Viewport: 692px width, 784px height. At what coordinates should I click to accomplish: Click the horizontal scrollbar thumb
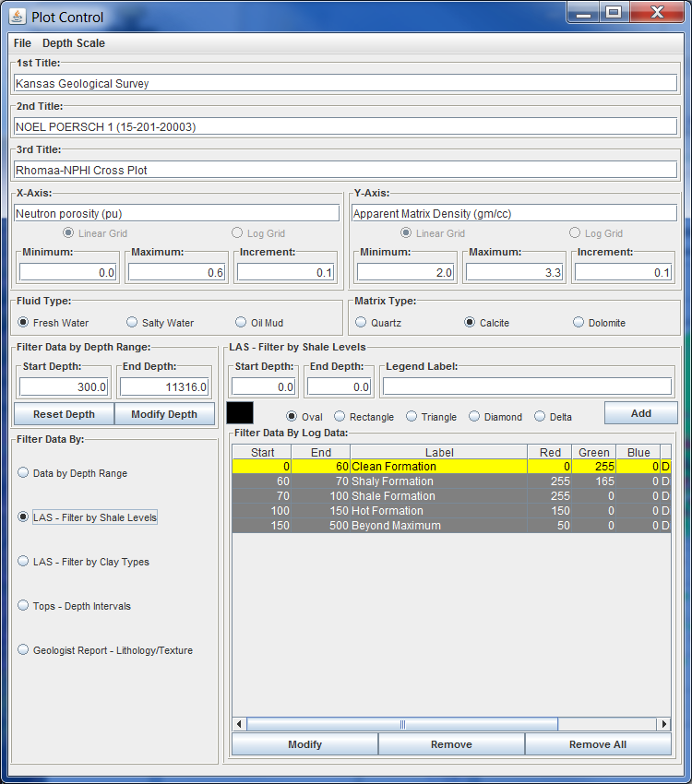pos(402,723)
